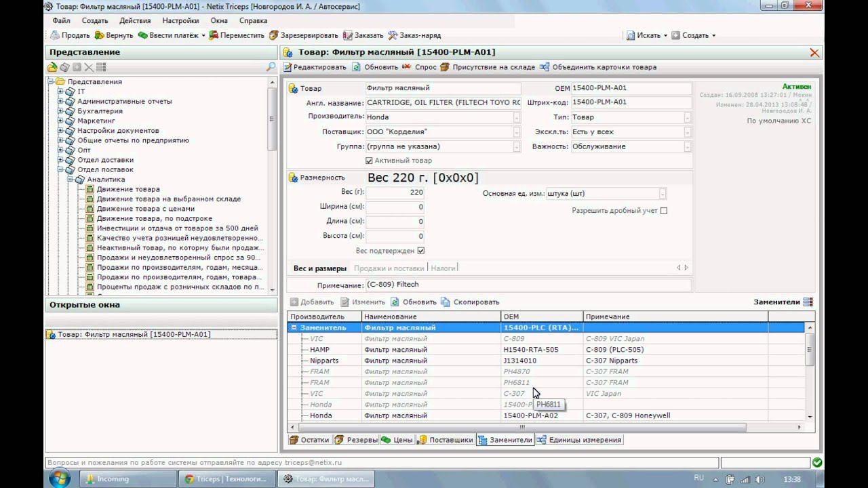This screenshot has height=488, width=868.
Task: Open the Файл menu
Action: 61,20
